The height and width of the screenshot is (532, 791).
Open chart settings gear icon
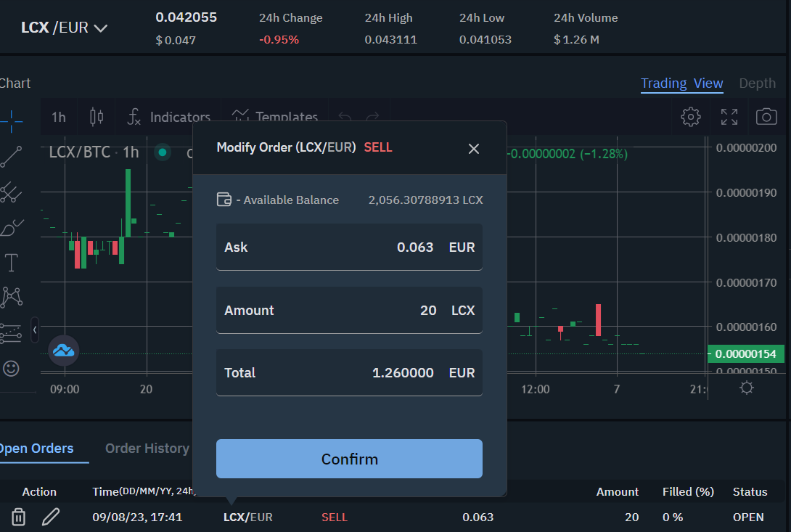pyautogui.click(x=690, y=117)
